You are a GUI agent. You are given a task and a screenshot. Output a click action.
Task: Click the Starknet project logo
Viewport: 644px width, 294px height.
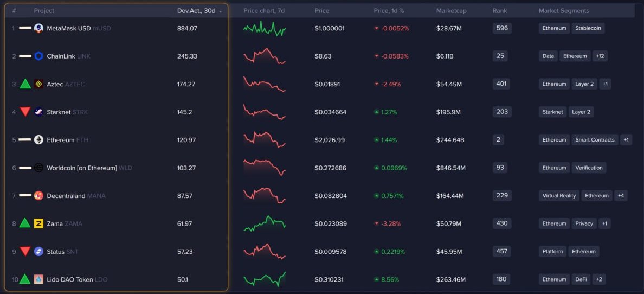[38, 112]
